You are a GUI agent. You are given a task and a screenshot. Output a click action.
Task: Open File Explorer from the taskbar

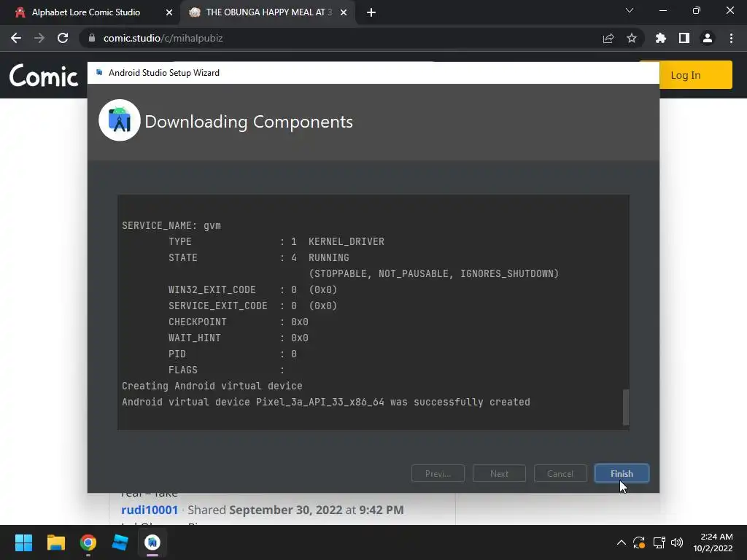pyautogui.click(x=55, y=542)
